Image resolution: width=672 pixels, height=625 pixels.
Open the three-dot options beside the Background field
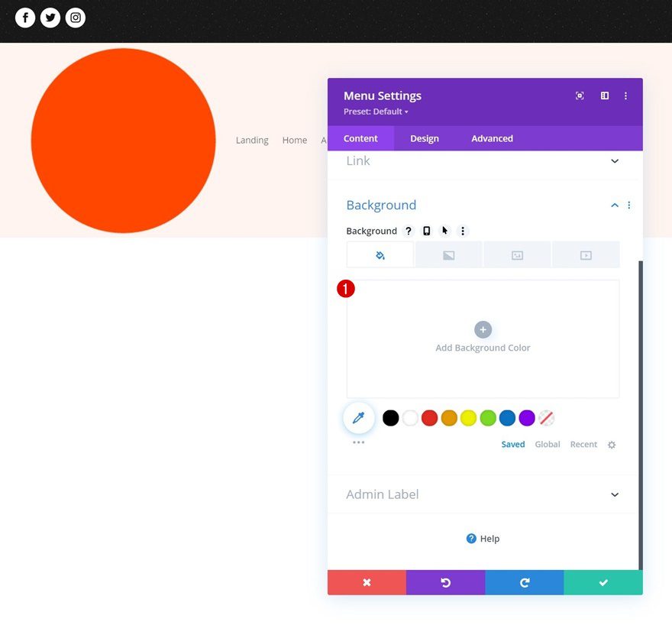click(463, 231)
